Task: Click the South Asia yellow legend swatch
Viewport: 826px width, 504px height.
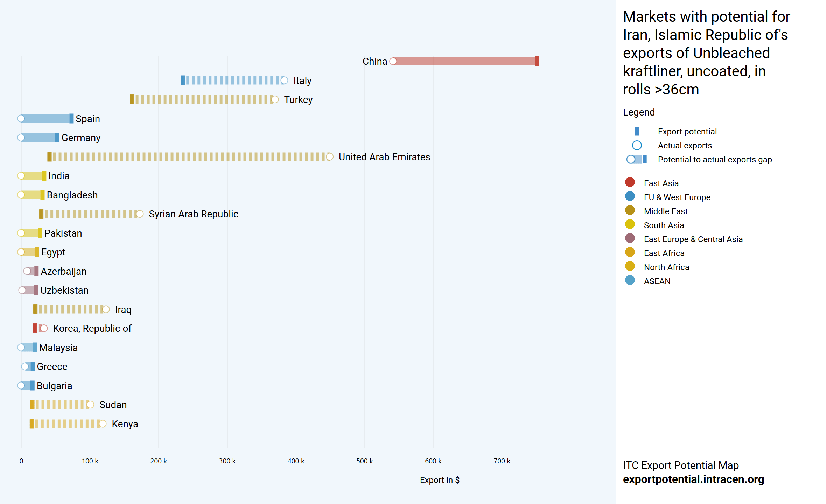Action: point(630,224)
